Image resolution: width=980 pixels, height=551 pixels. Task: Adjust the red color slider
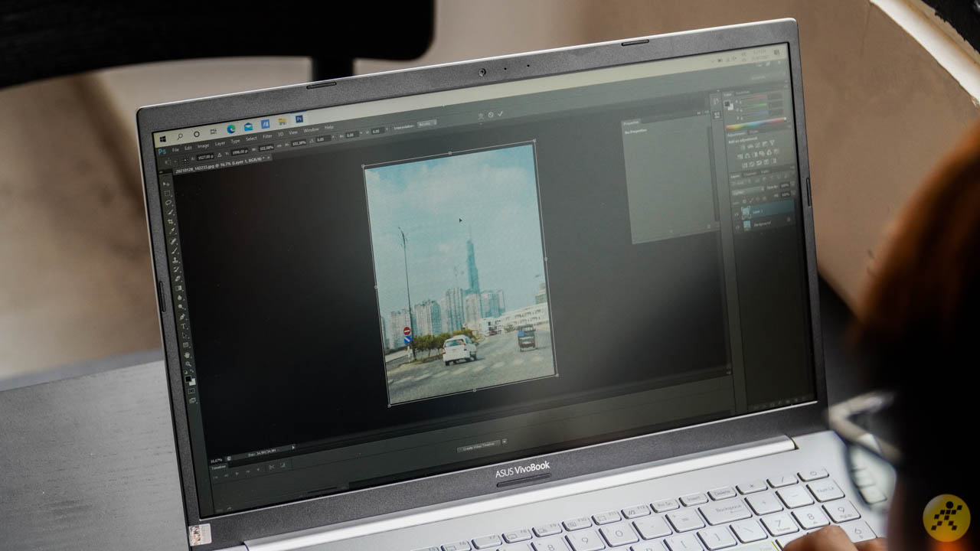click(x=754, y=98)
